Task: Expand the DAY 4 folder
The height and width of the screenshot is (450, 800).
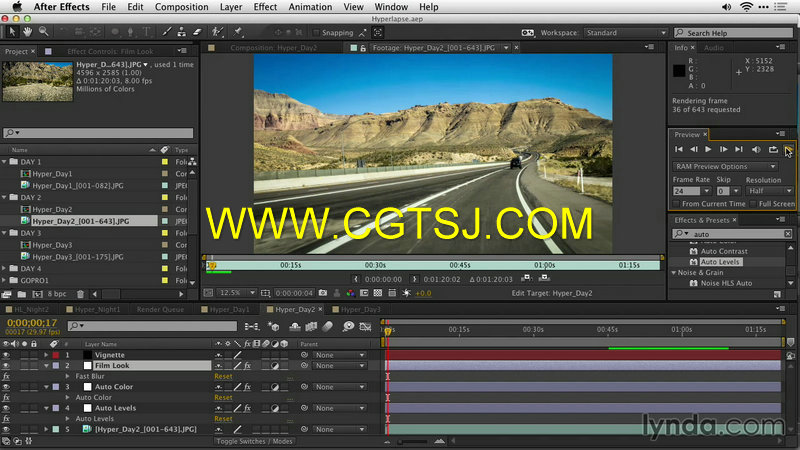Action: (5, 268)
